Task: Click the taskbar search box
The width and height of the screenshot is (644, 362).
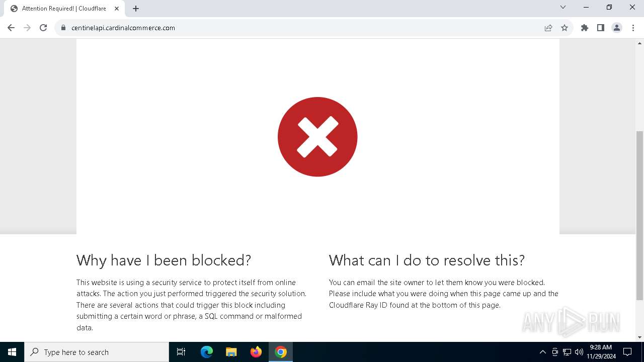Action: point(97,352)
